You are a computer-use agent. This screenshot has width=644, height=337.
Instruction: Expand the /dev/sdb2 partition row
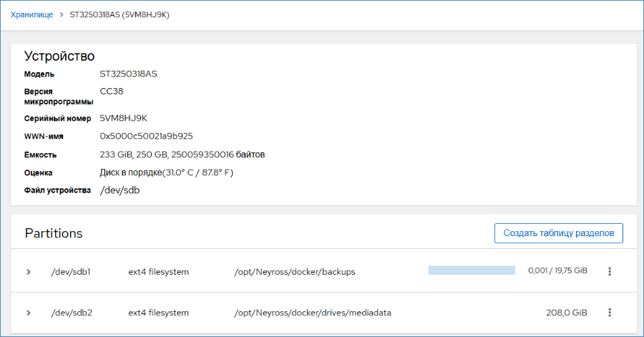(29, 313)
